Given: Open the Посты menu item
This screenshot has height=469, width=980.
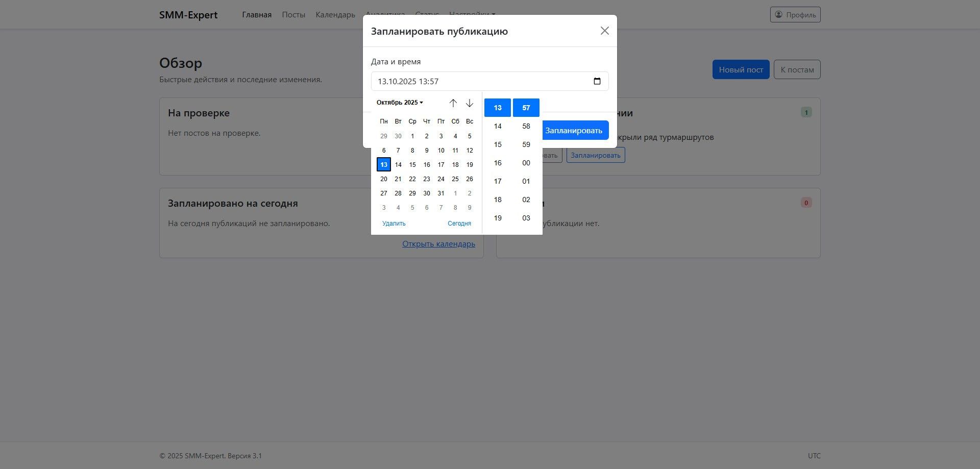Looking at the screenshot, I should click(293, 15).
